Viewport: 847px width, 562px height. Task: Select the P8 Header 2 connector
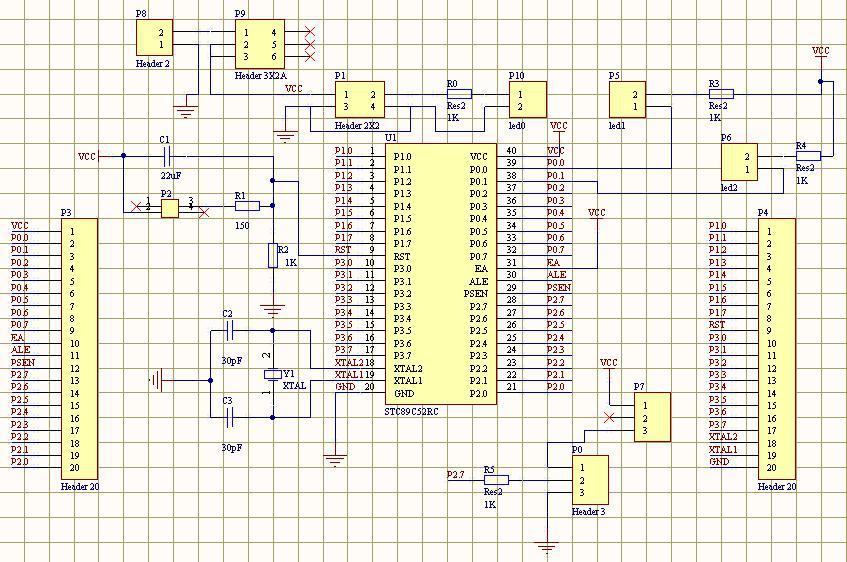click(154, 38)
